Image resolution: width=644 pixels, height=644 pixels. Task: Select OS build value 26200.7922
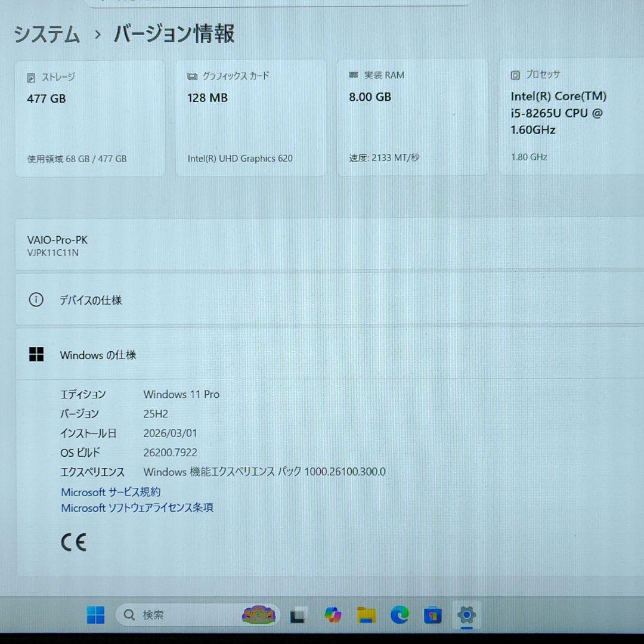170,453
